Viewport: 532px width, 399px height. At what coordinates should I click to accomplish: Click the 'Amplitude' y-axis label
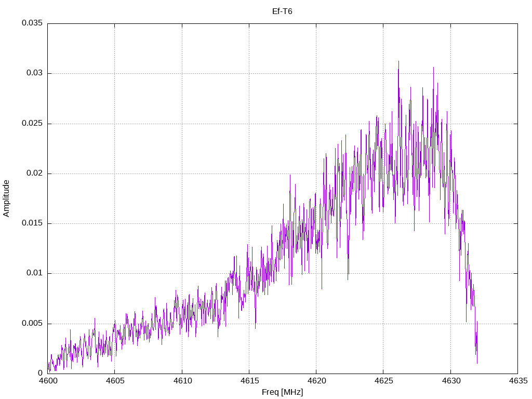[x=6, y=198]
